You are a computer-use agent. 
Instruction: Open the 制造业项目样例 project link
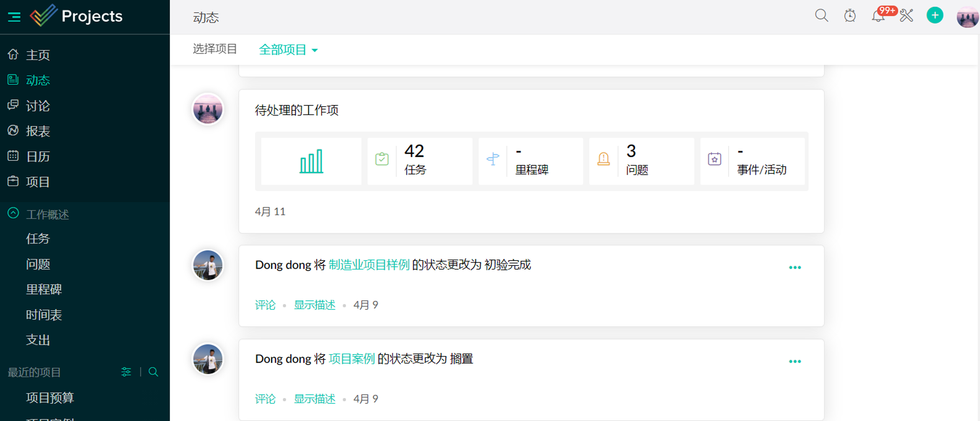pyautogui.click(x=369, y=264)
